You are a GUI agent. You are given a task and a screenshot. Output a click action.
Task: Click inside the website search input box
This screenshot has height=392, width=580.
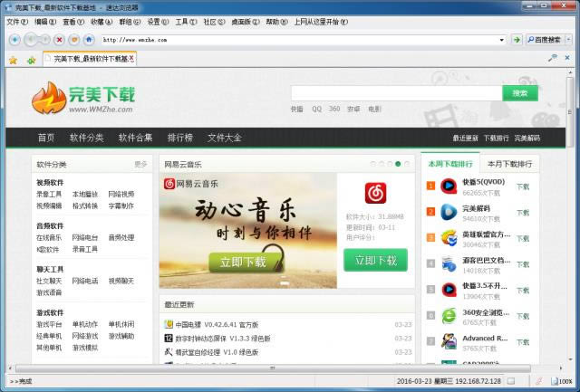point(397,93)
